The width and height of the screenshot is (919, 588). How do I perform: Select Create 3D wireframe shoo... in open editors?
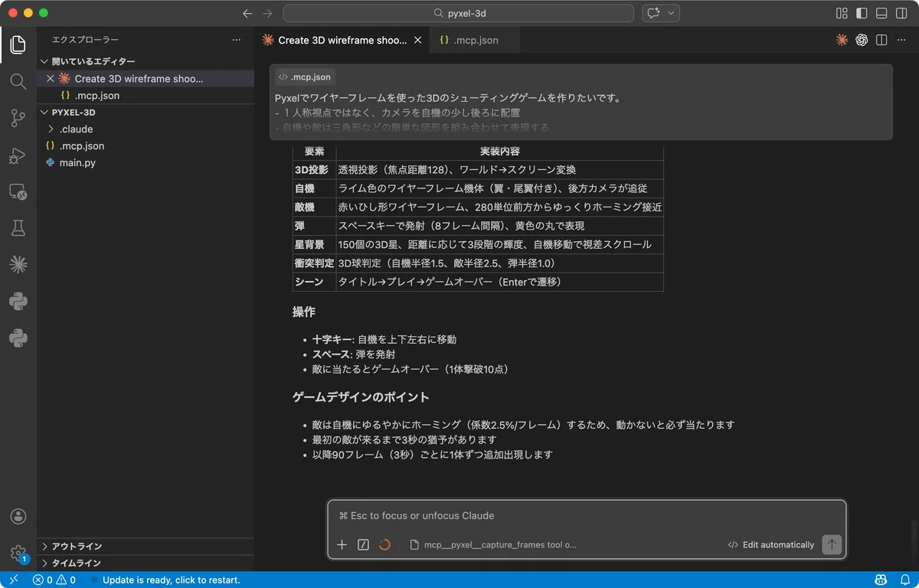(139, 78)
